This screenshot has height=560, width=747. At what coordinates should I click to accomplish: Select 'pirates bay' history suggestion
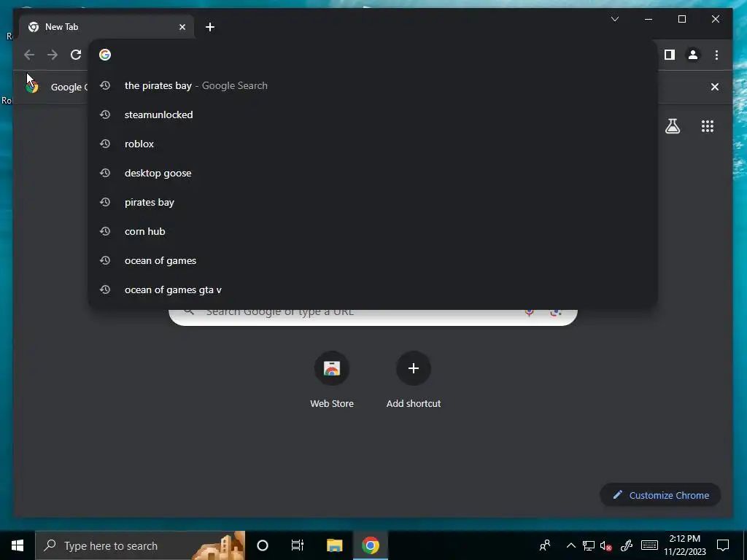click(x=373, y=202)
